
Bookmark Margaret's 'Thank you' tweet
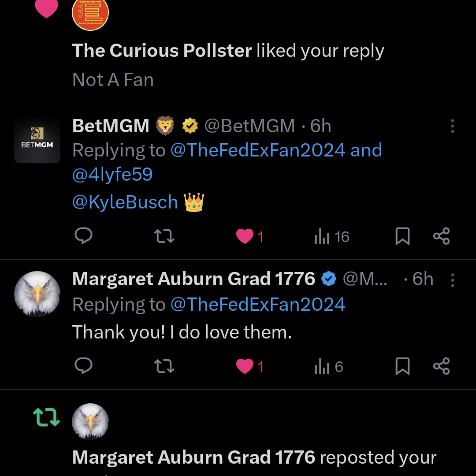pos(402,366)
